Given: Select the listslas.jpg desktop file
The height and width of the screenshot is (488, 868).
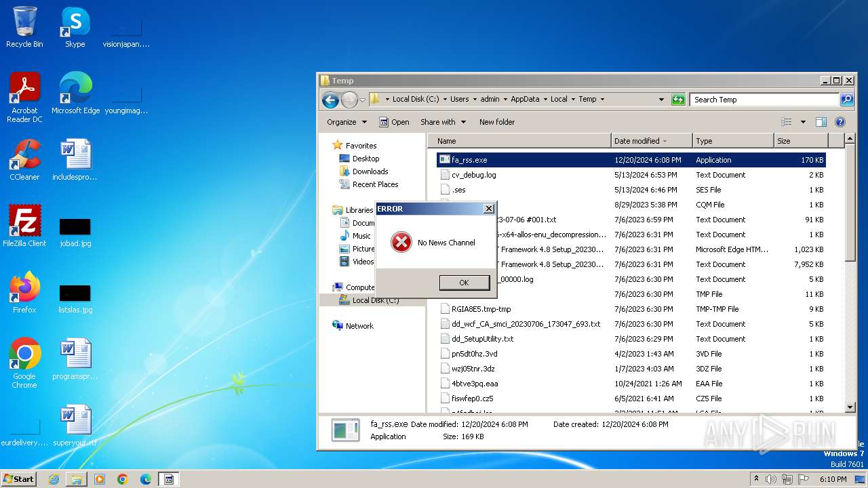Looking at the screenshot, I should [x=75, y=298].
